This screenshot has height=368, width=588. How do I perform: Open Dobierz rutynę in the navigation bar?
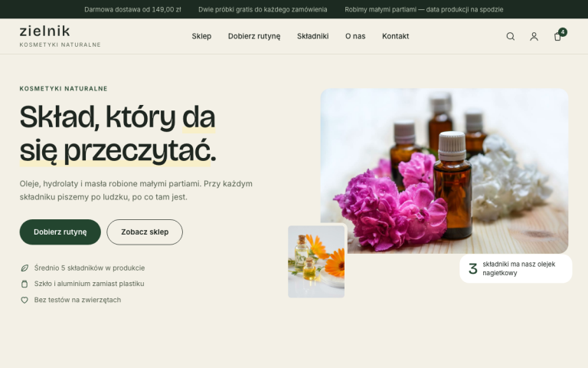tap(254, 37)
